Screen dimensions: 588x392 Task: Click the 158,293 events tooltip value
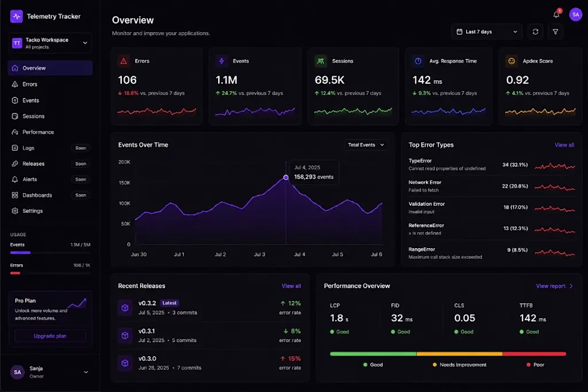(314, 176)
